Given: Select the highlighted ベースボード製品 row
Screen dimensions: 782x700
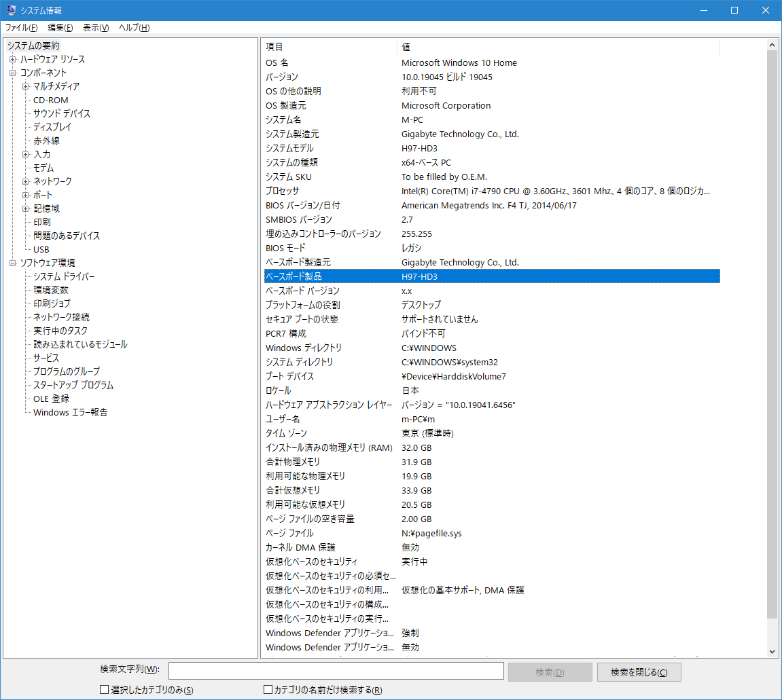Looking at the screenshot, I should [492, 276].
